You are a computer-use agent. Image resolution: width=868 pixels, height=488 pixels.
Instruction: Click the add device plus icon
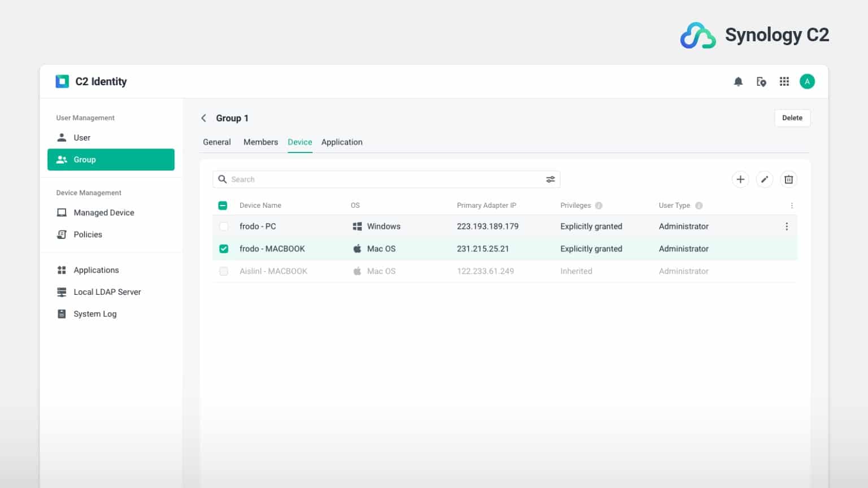pyautogui.click(x=740, y=180)
